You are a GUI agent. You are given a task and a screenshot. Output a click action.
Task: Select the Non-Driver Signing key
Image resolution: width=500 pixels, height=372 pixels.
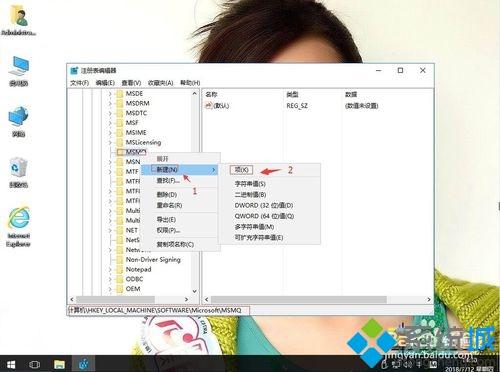click(153, 260)
